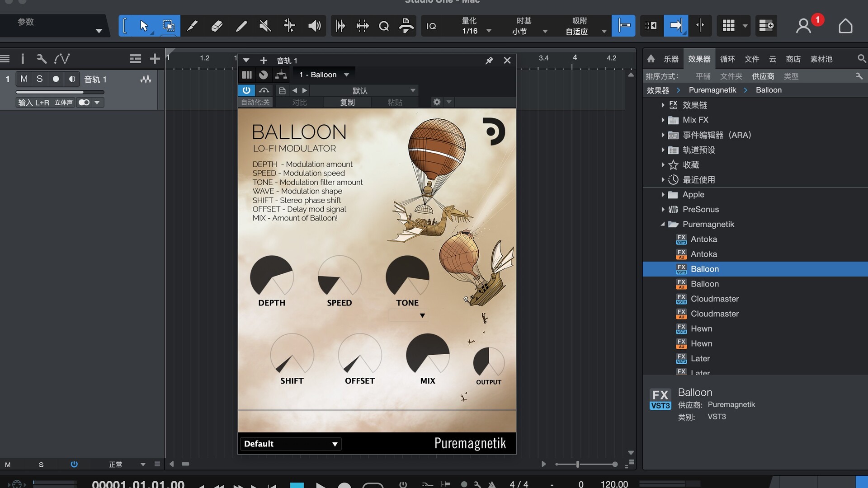868x488 pixels.
Task: Adjust the DEPTH knob in Balloon
Action: pos(272,277)
